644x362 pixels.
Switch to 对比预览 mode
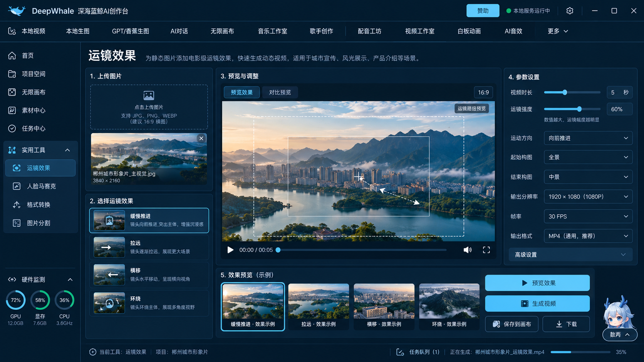[x=280, y=92]
